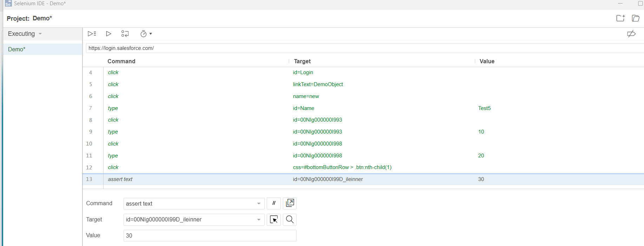Click value 10 in row 9
644x246 pixels.
[481, 132]
